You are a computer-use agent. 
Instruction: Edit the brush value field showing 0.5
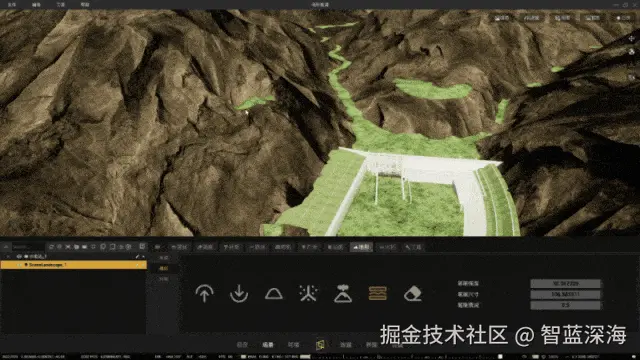coord(565,305)
